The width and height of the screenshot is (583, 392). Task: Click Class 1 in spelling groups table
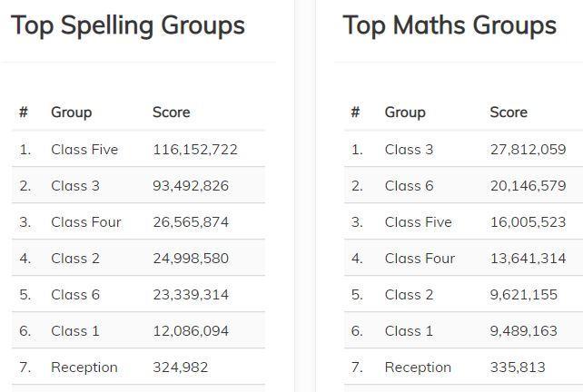[x=75, y=331]
